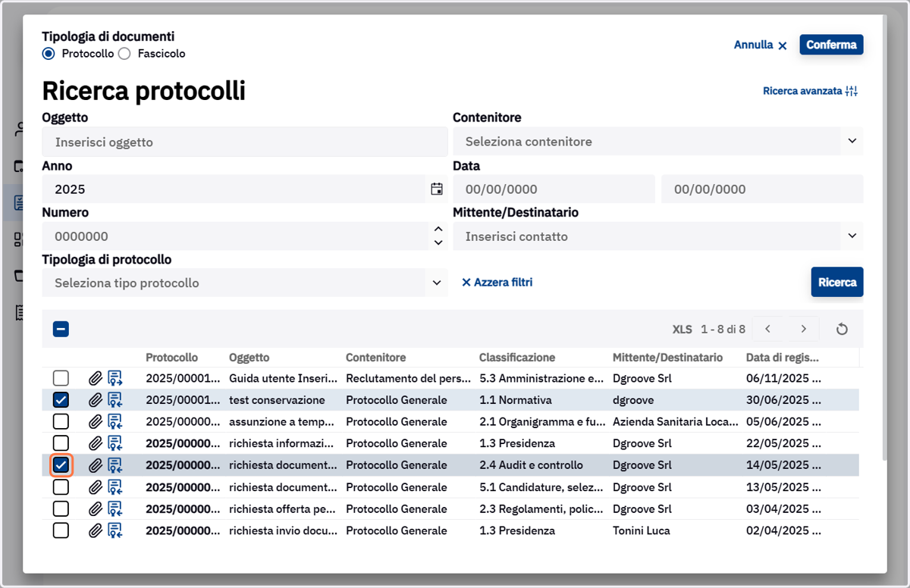
Task: Export the results with the XLS button
Action: click(x=682, y=329)
